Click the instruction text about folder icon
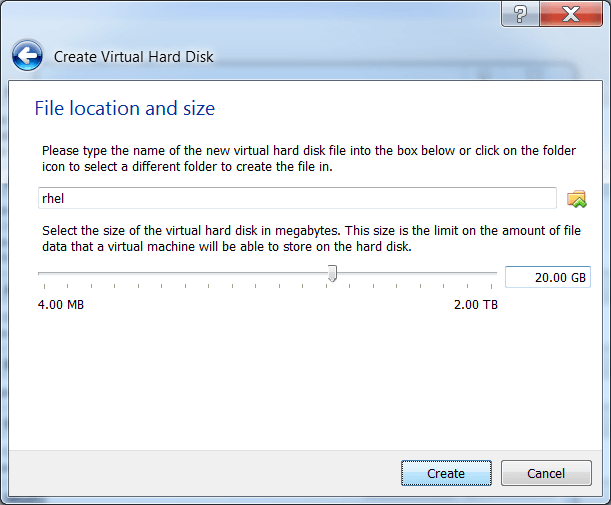This screenshot has height=505, width=611. tap(309, 158)
